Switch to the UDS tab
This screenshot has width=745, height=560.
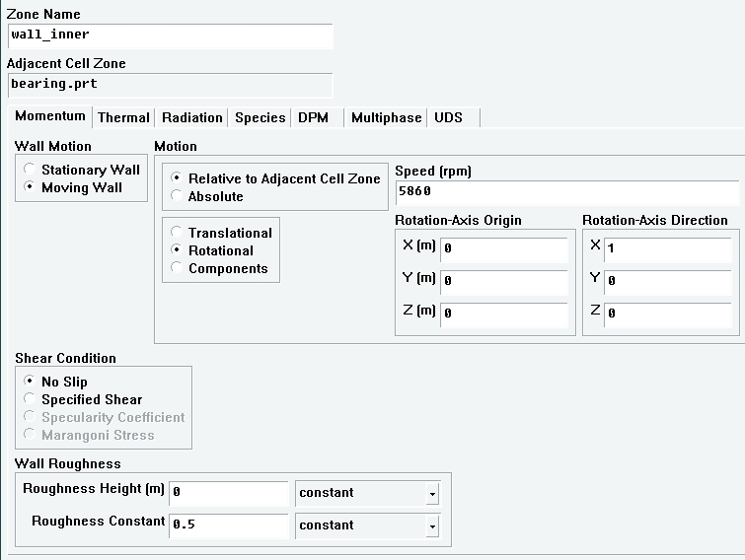click(448, 117)
